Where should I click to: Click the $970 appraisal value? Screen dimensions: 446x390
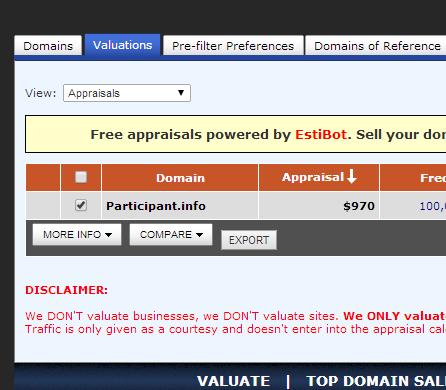pos(359,206)
